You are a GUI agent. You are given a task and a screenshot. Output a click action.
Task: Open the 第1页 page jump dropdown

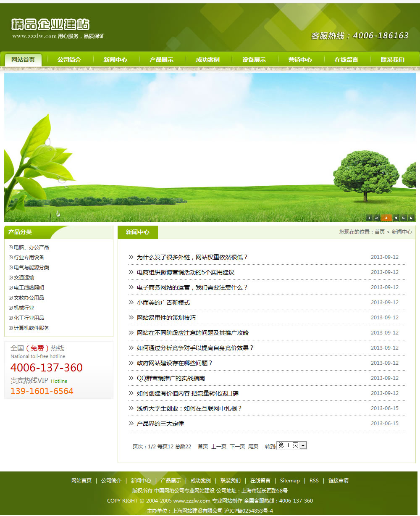292,445
